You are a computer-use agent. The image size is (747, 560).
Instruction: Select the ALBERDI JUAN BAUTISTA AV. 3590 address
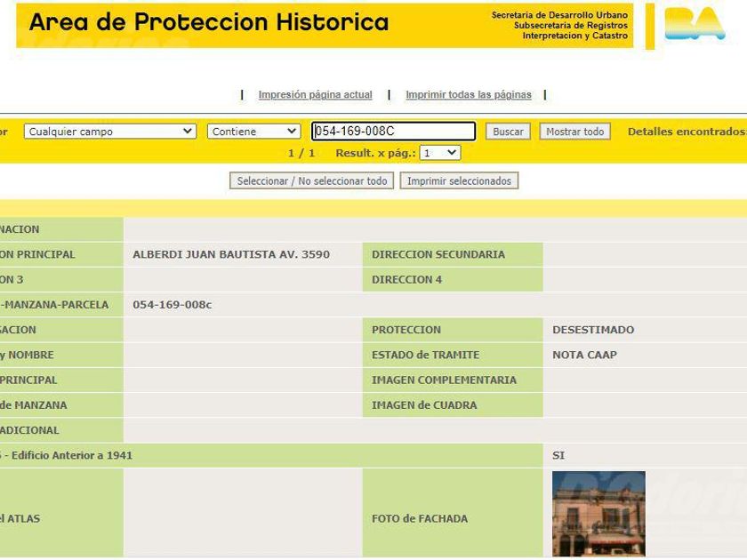click(x=231, y=254)
